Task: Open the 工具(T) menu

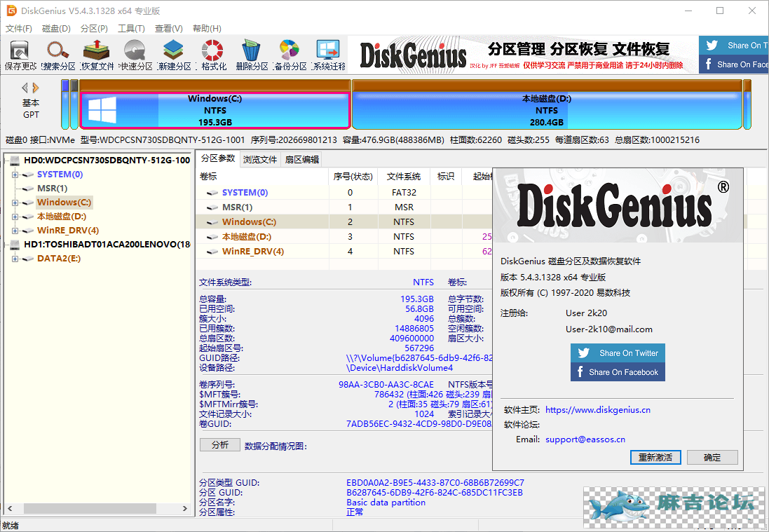Action: [131, 29]
